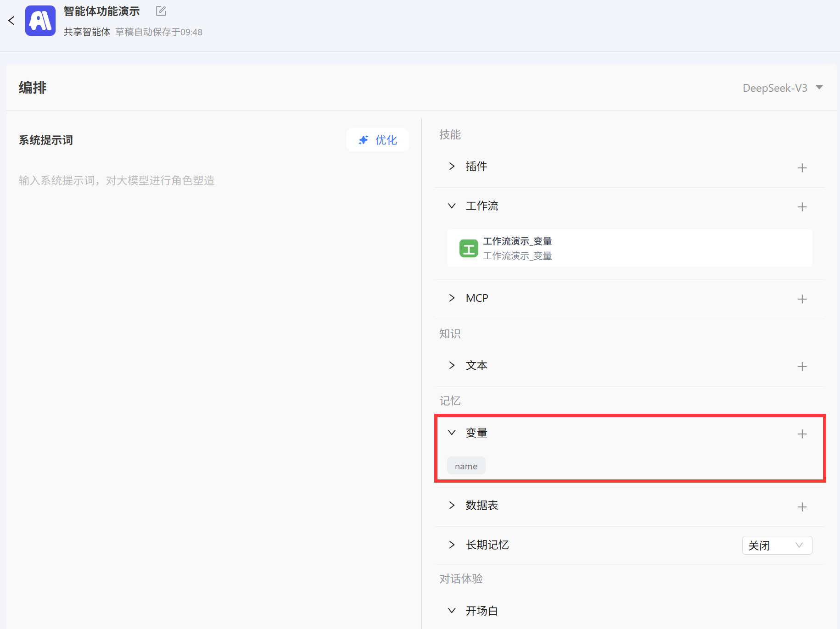The height and width of the screenshot is (629, 840).
Task: Add text knowledge with plus icon
Action: 802,367
